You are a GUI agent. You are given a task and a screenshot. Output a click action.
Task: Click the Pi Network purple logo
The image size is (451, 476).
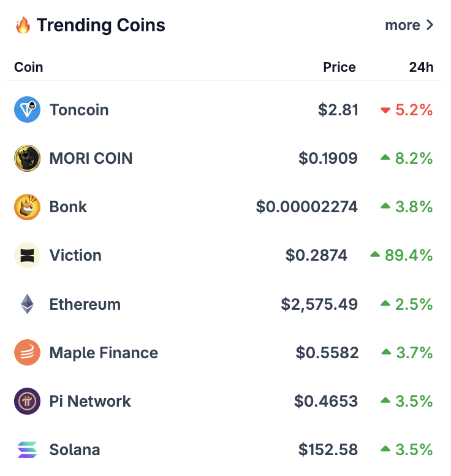pos(28,401)
